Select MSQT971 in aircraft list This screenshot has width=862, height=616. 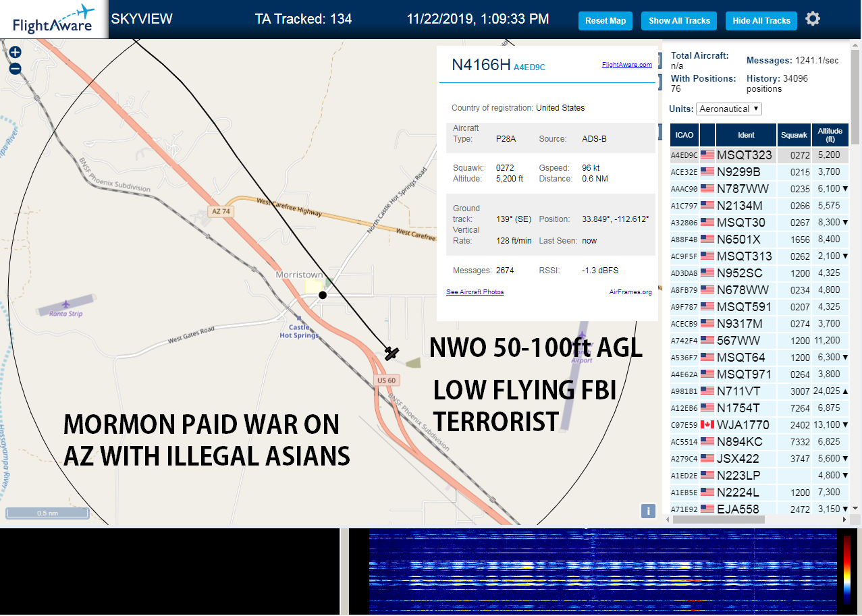[x=759, y=374]
